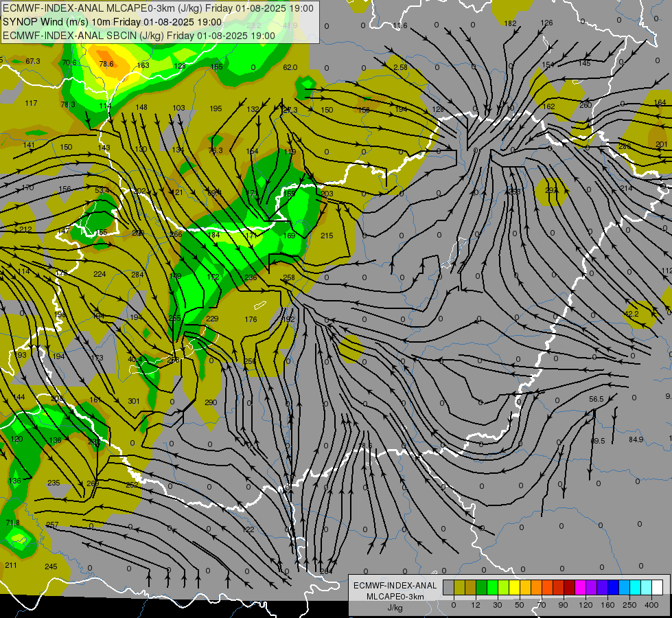This screenshot has width=672, height=618.
Task: Click the 284 value on the map
Action: (x=137, y=275)
